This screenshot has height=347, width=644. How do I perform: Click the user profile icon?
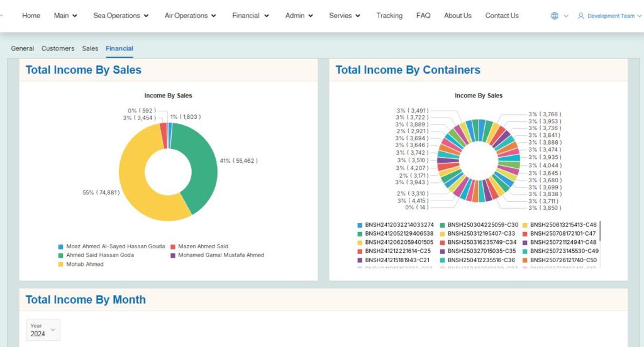pos(580,16)
